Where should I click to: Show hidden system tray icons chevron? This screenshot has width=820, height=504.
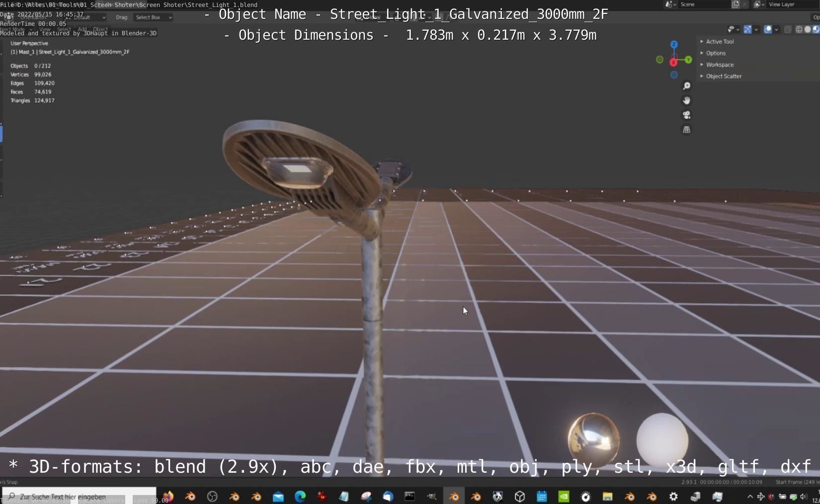pos(750,497)
